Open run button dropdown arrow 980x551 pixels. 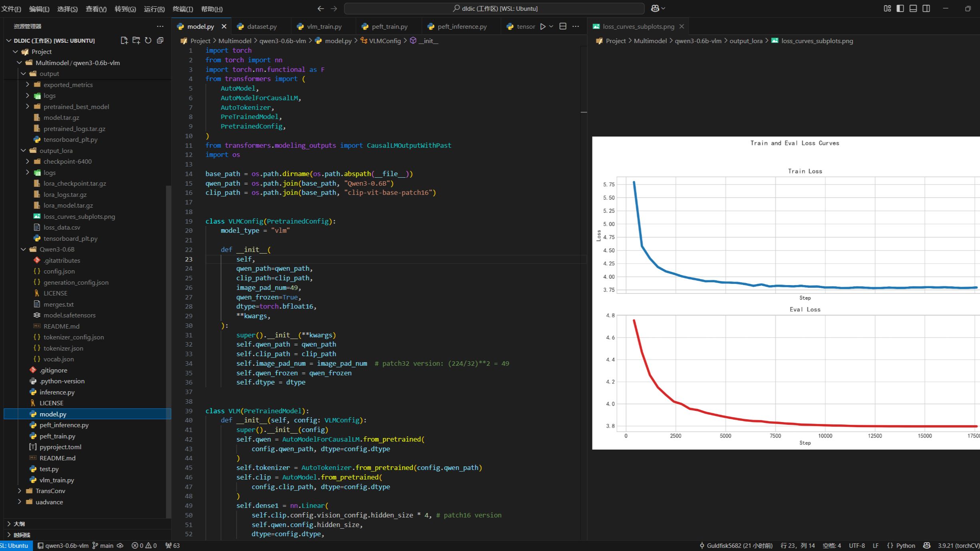(x=551, y=26)
